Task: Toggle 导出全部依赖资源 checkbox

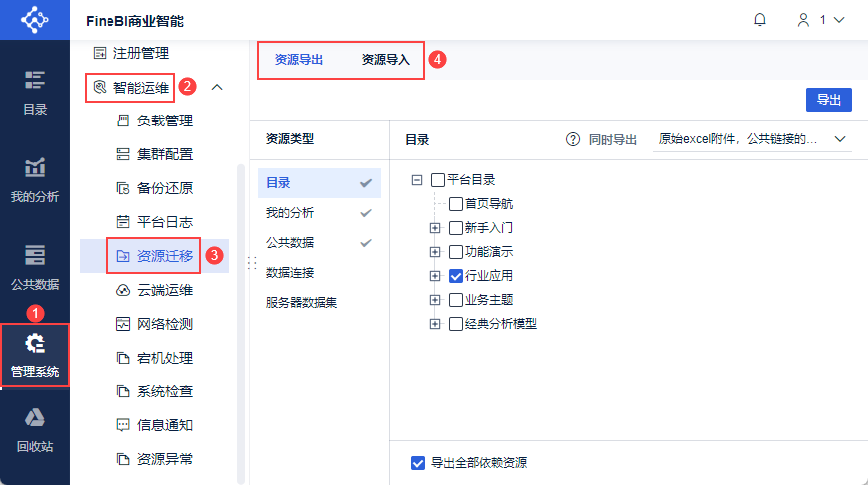Action: point(418,463)
